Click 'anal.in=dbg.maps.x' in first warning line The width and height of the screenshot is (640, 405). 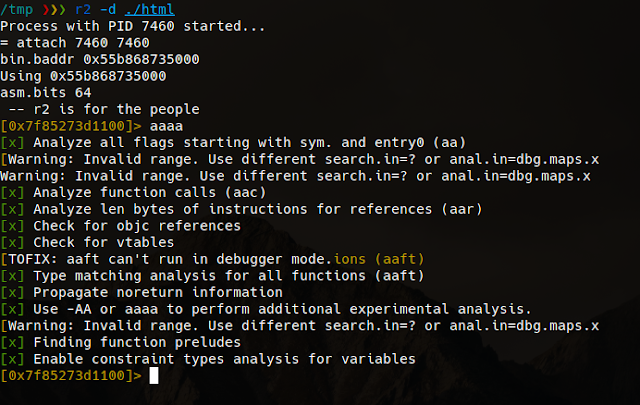click(524, 159)
